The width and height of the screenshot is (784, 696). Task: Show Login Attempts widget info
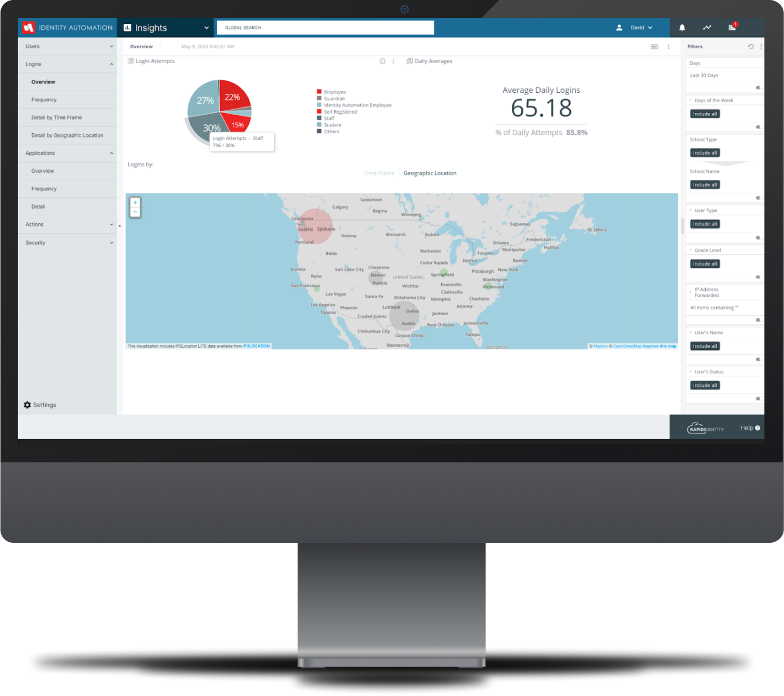click(x=382, y=61)
